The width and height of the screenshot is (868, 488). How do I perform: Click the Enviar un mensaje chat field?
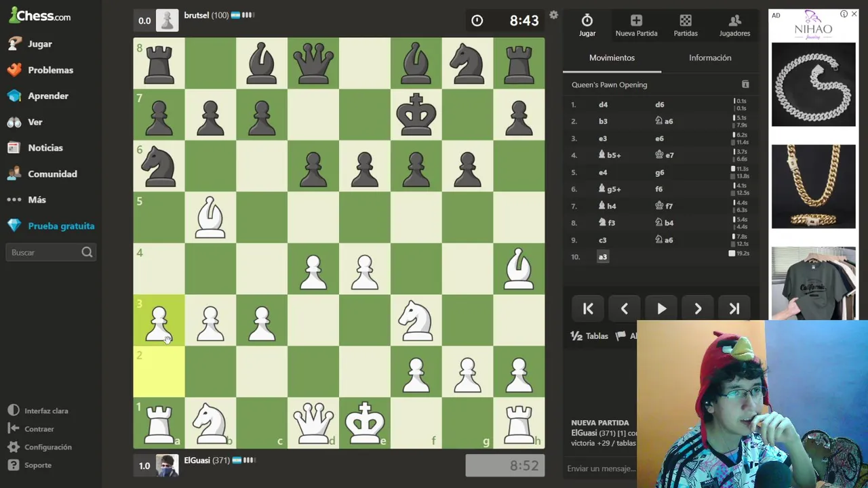(x=601, y=468)
